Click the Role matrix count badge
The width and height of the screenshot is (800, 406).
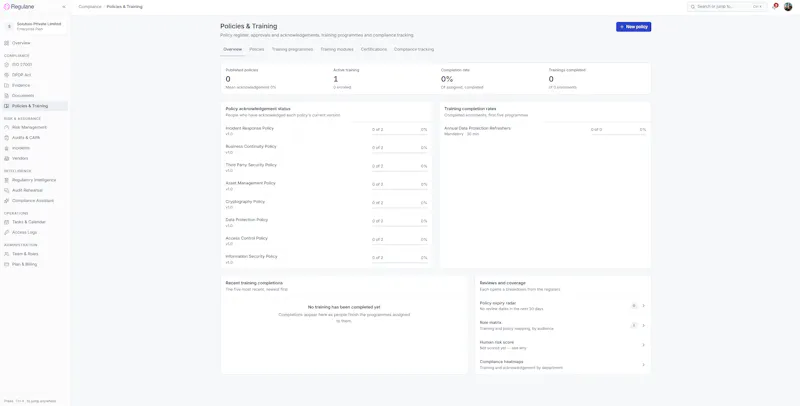tap(634, 325)
